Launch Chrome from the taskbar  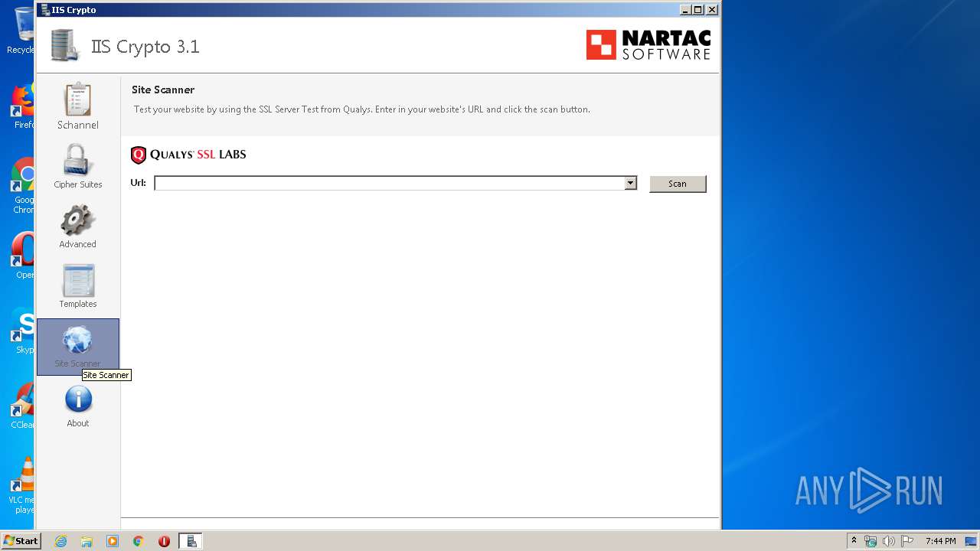coord(138,541)
